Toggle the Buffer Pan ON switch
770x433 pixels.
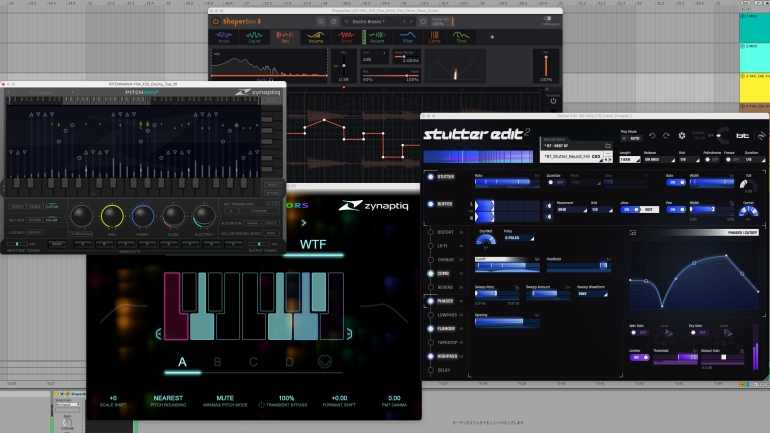(676, 209)
